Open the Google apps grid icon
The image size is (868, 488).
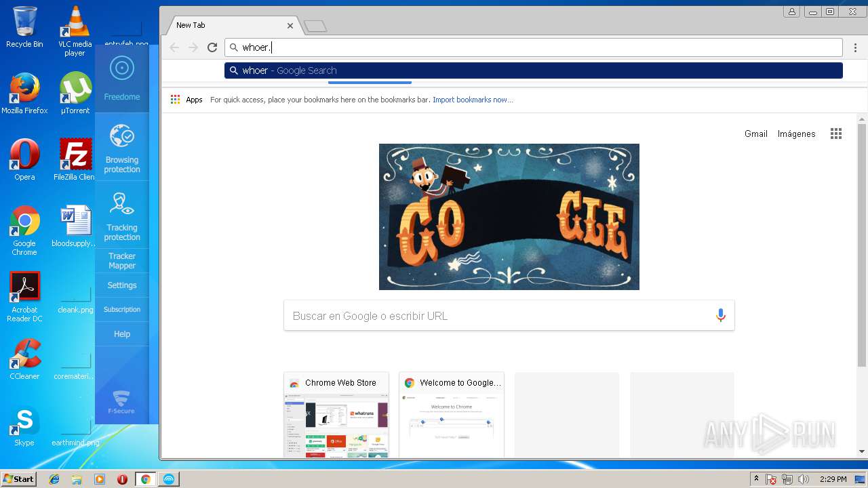tap(836, 134)
